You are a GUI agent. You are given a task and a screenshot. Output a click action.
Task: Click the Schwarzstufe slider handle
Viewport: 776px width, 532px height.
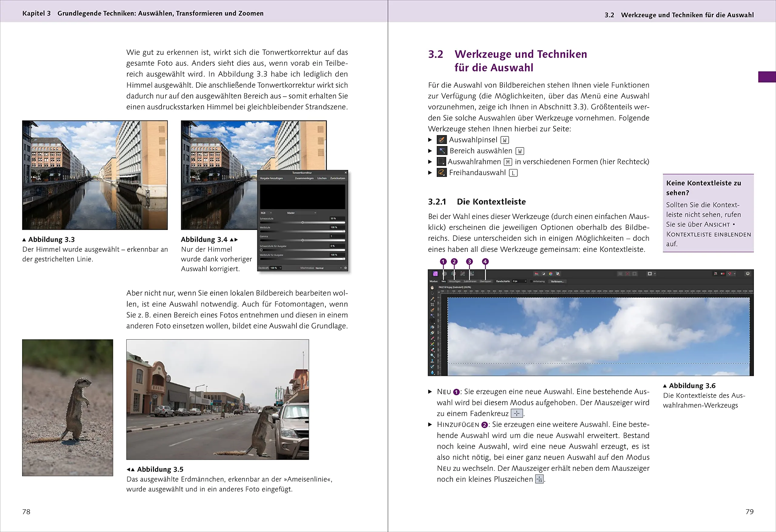click(303, 223)
